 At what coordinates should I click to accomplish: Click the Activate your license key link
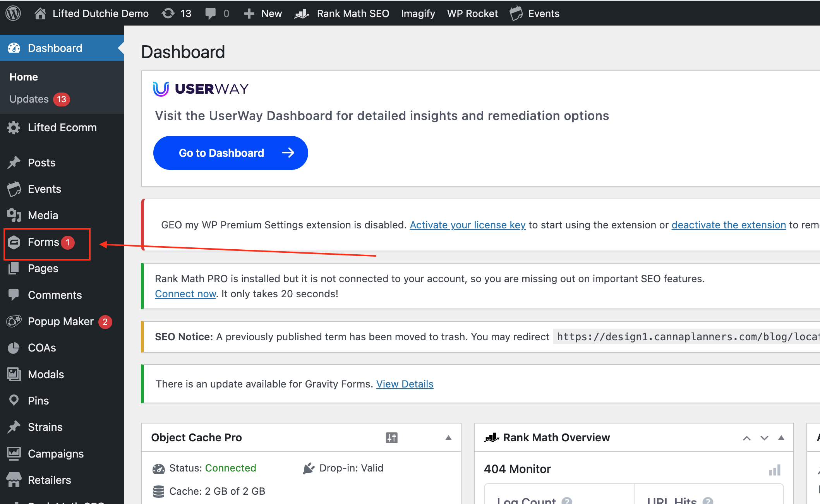coord(467,225)
